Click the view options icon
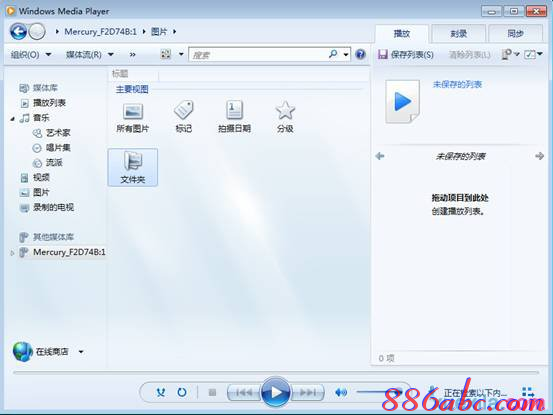Image resolution: width=553 pixels, height=415 pixels. point(166,54)
